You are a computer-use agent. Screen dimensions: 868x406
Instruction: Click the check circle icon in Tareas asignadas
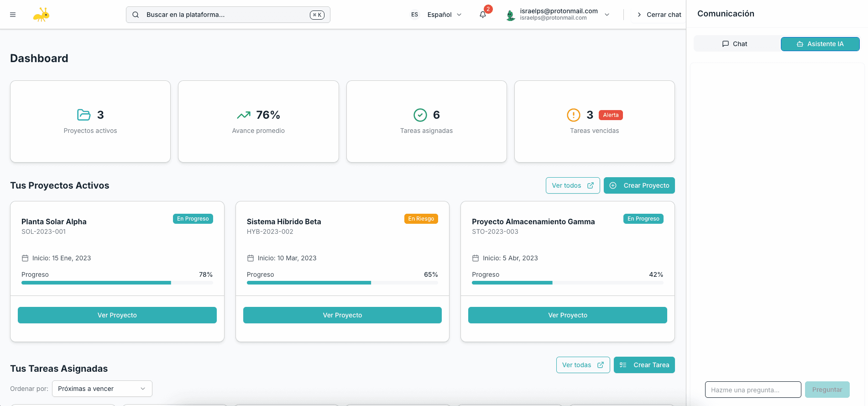pos(420,115)
